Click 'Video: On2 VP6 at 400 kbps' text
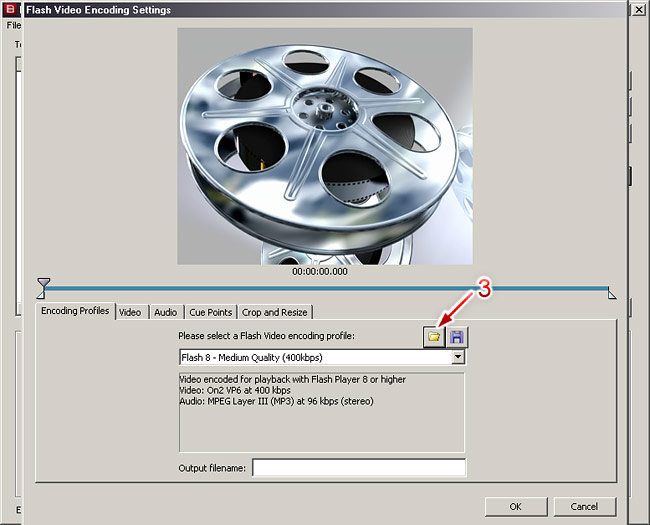 (235, 390)
